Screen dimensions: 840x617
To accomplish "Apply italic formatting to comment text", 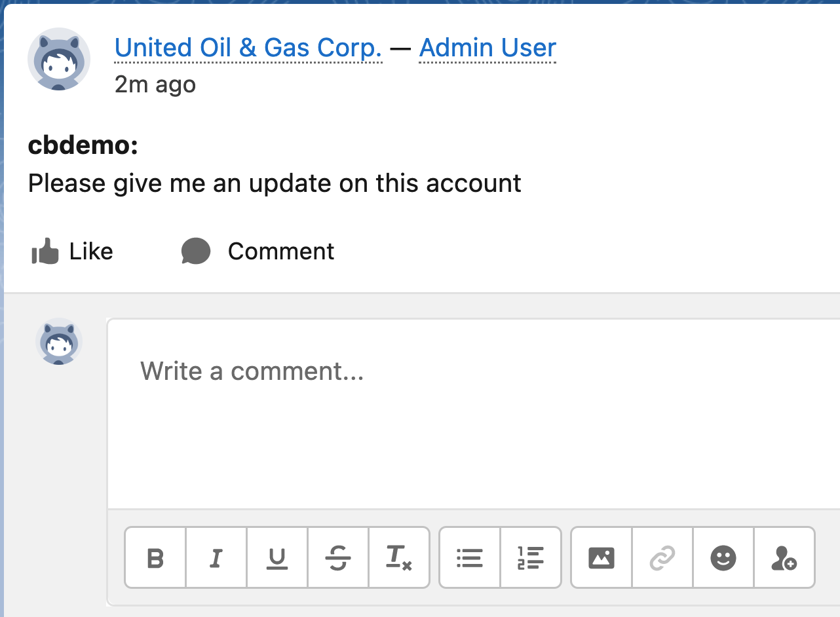I will click(216, 558).
